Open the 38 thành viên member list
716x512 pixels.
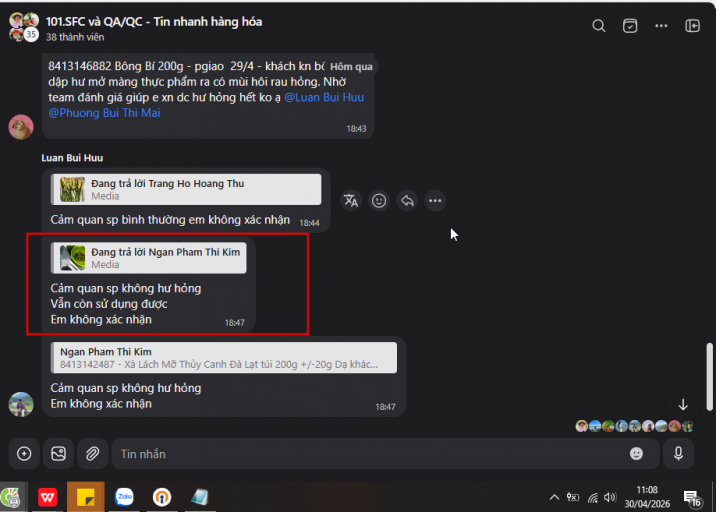click(x=75, y=37)
